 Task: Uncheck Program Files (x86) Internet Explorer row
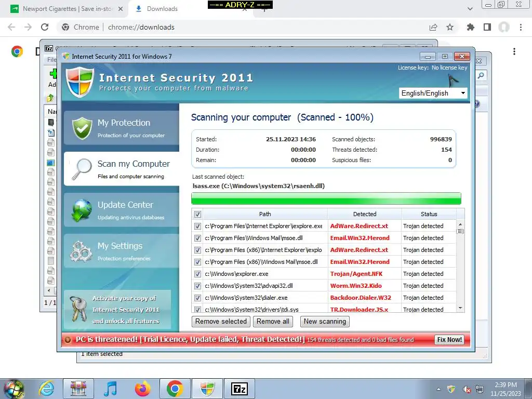click(197, 250)
